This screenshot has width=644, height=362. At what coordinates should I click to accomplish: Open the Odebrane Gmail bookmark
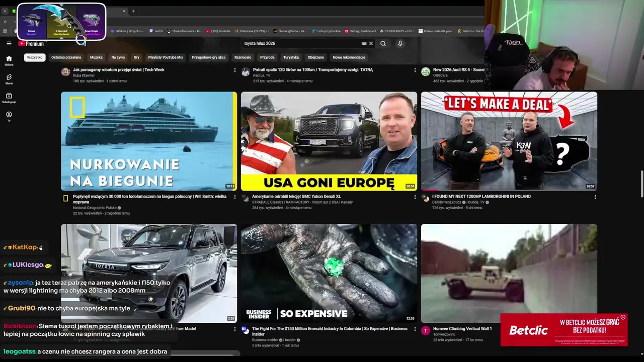point(252,31)
